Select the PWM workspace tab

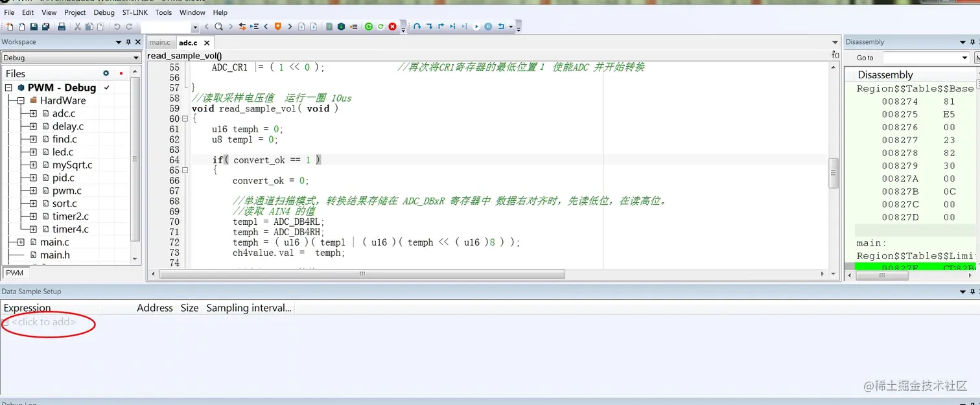(14, 273)
